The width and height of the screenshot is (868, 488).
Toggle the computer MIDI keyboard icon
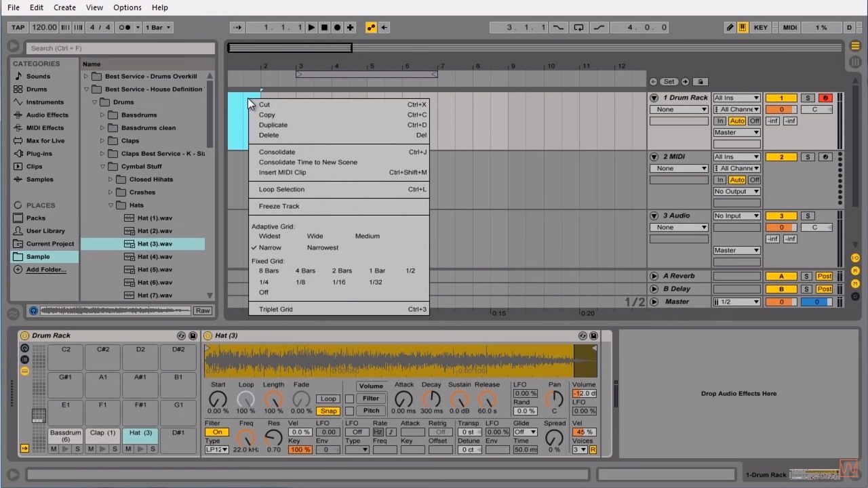point(743,28)
